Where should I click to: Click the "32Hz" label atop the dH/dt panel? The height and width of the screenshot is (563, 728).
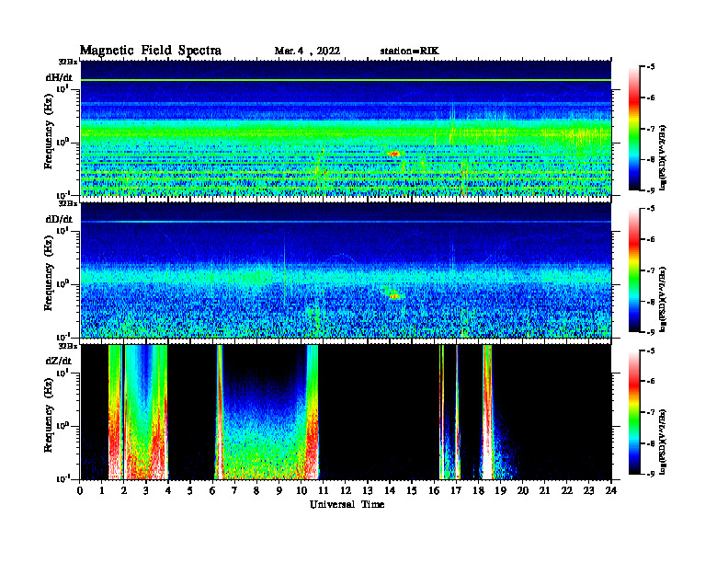(68, 61)
